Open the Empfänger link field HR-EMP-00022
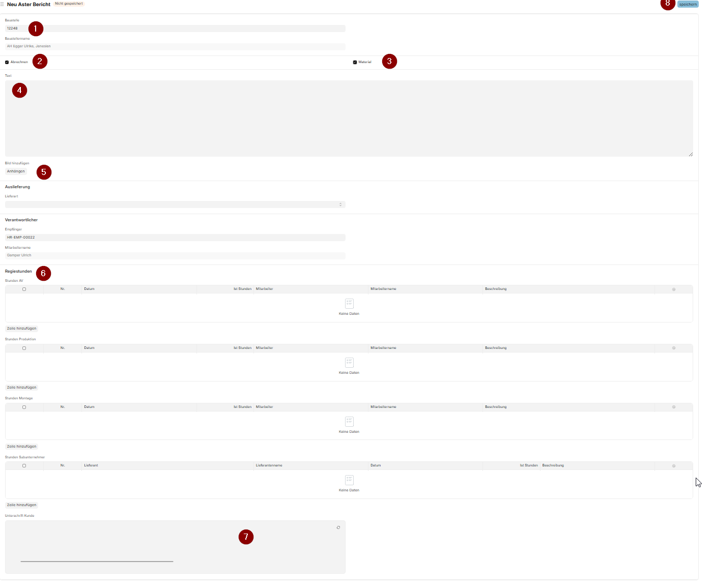 [175, 238]
